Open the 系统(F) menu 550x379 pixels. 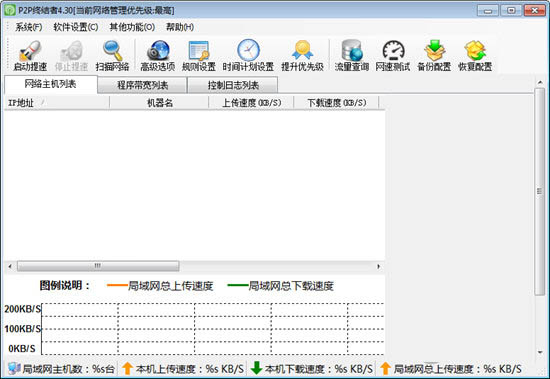click(x=28, y=27)
